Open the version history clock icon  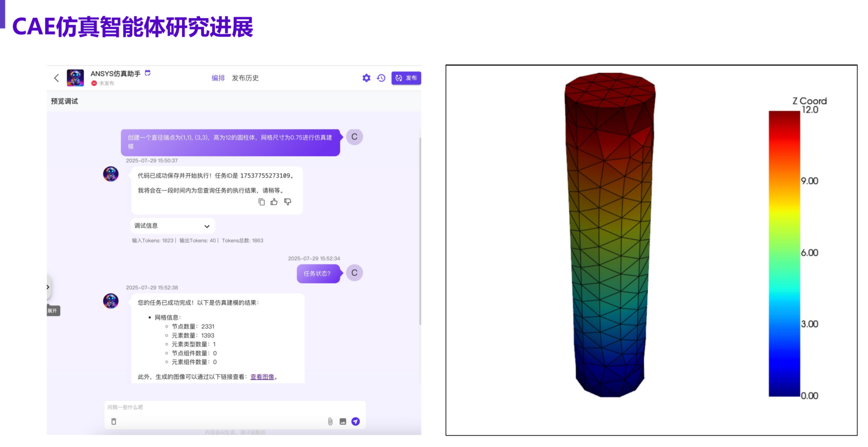pyautogui.click(x=381, y=78)
